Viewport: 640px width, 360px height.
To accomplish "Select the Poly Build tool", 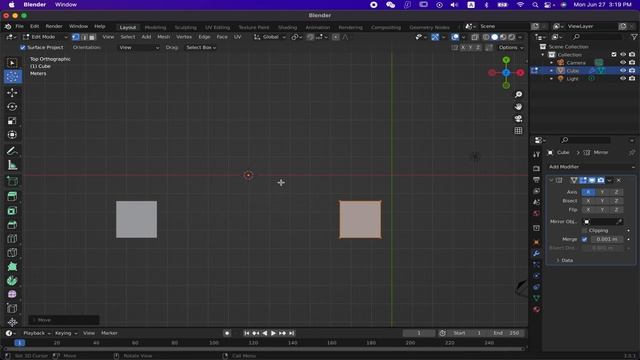I will pos(12,267).
